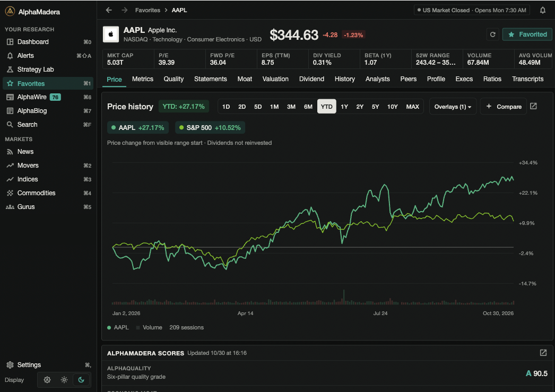The width and height of the screenshot is (555, 392).
Task: Switch to the Quality tab
Action: (x=174, y=79)
